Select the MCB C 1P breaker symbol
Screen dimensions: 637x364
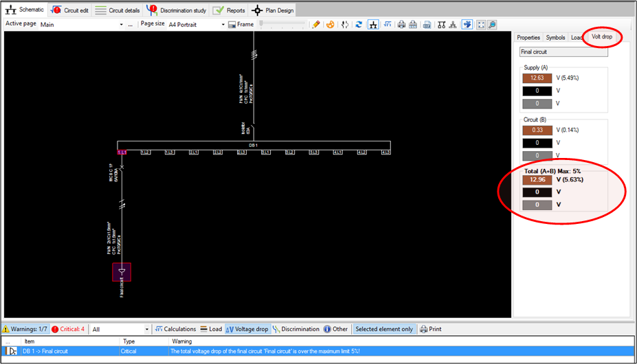[x=122, y=168]
